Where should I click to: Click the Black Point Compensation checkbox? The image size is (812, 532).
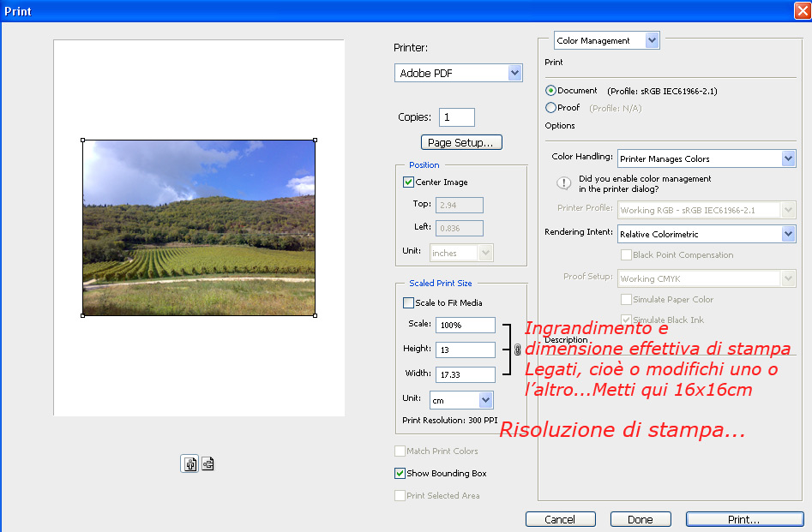[626, 254]
